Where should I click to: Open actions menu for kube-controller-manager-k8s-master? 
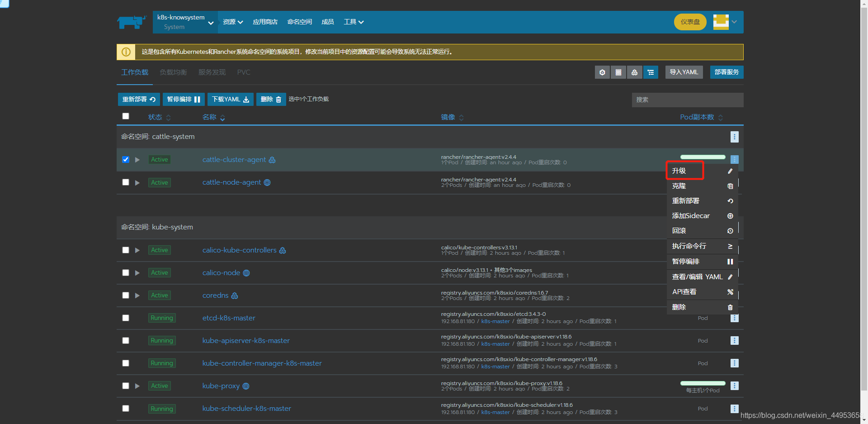735,363
